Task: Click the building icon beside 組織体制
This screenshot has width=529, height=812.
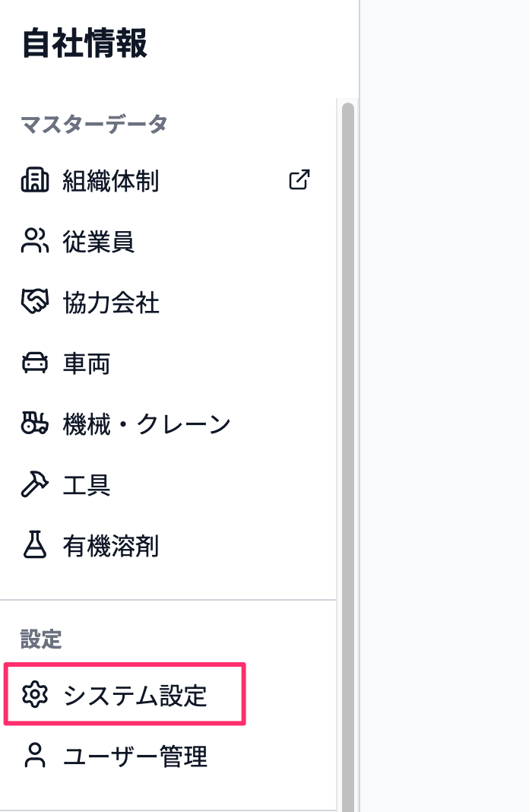Action: [x=35, y=180]
